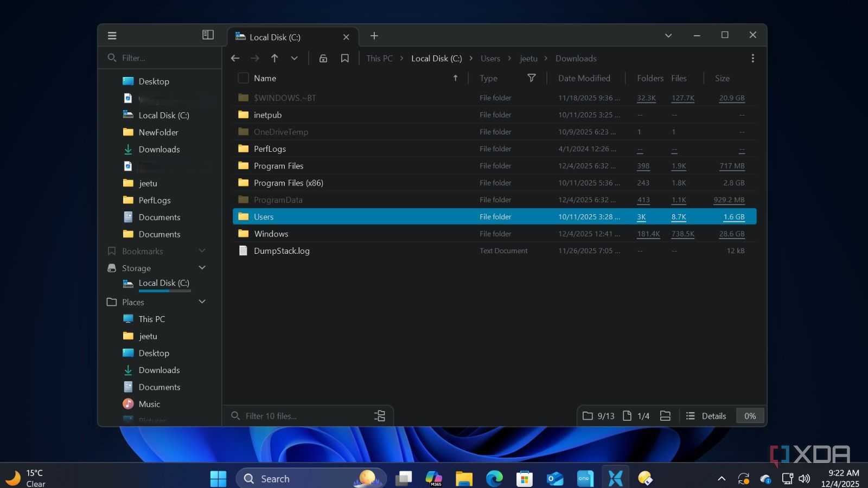Image resolution: width=868 pixels, height=488 pixels.
Task: Sort by the Size column header
Action: coord(722,78)
